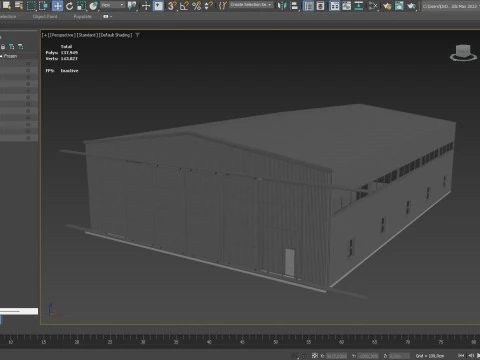This screenshot has height=360, width=480.
Task: Open the Schematic View icon
Action: (359, 6)
